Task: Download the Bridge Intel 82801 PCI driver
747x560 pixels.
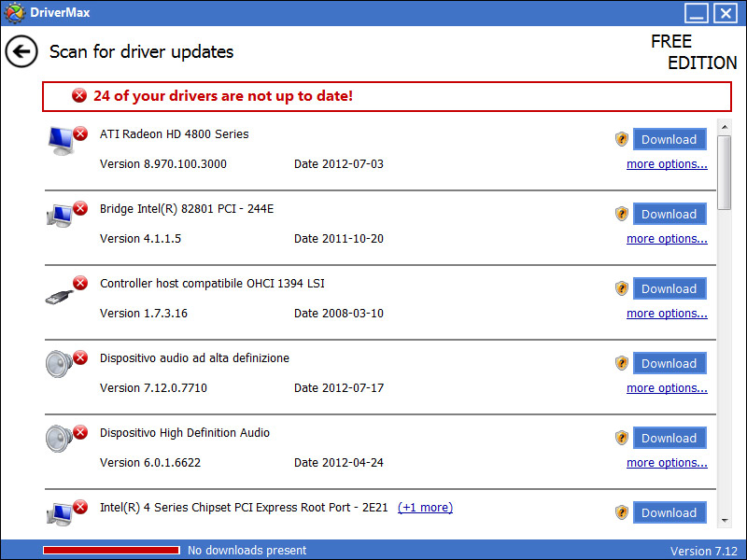Action: click(x=669, y=214)
